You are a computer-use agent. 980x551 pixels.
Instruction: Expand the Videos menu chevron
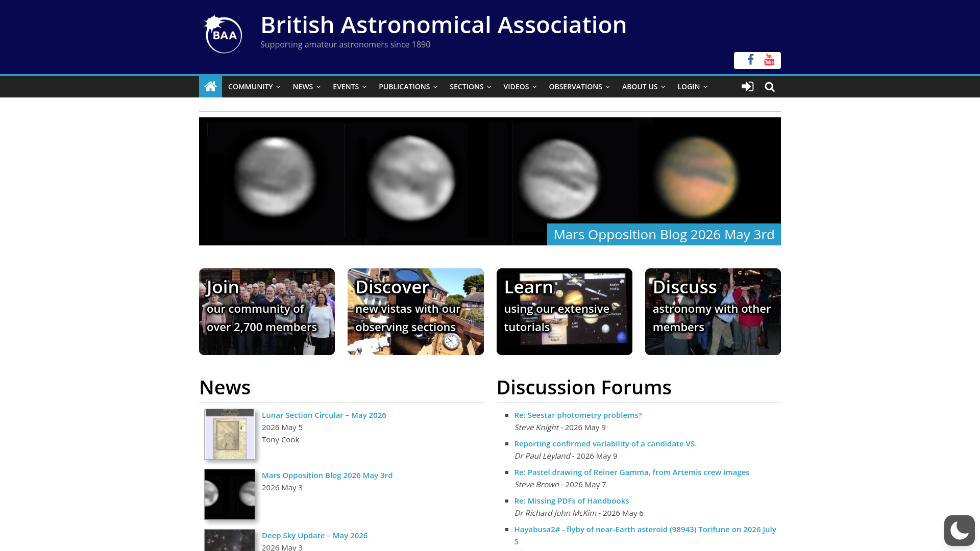(534, 87)
